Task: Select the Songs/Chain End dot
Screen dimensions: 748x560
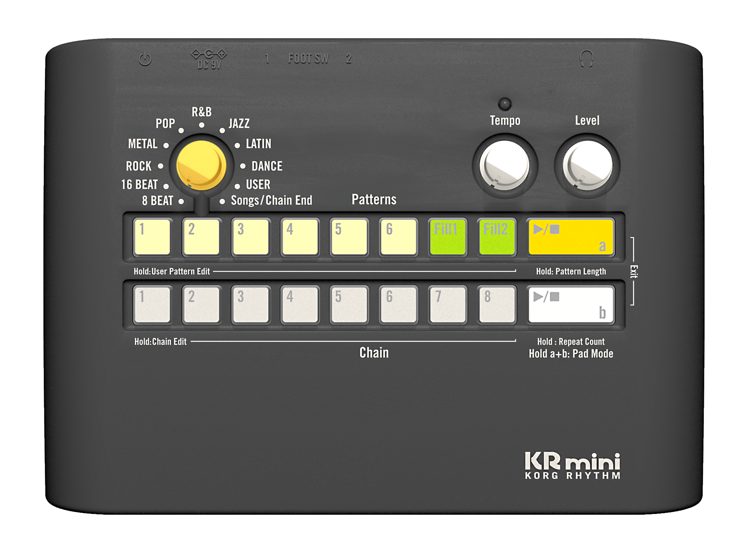Action: point(222,201)
